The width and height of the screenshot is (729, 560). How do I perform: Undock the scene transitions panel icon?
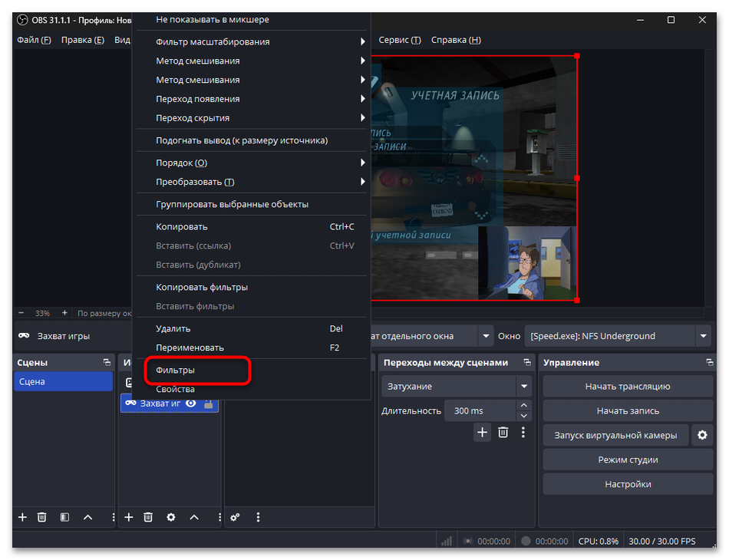coord(527,363)
